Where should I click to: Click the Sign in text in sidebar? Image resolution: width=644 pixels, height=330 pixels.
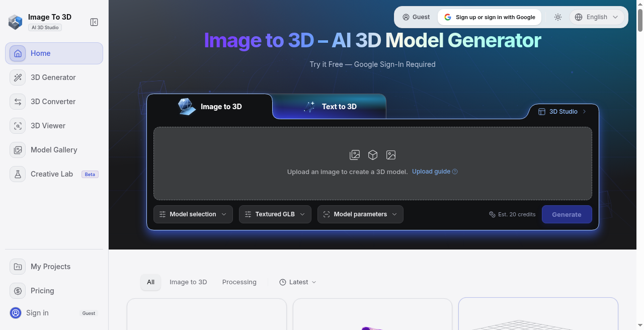(x=37, y=313)
